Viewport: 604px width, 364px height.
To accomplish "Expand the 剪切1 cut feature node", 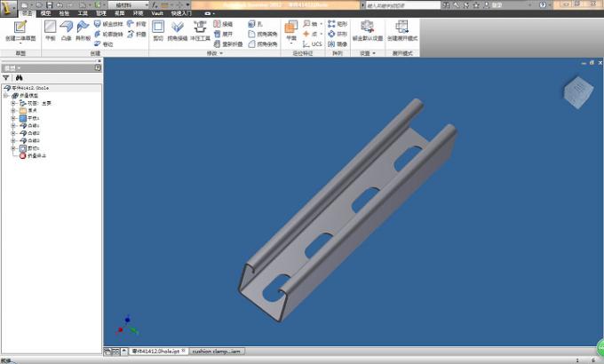I will pyautogui.click(x=13, y=148).
